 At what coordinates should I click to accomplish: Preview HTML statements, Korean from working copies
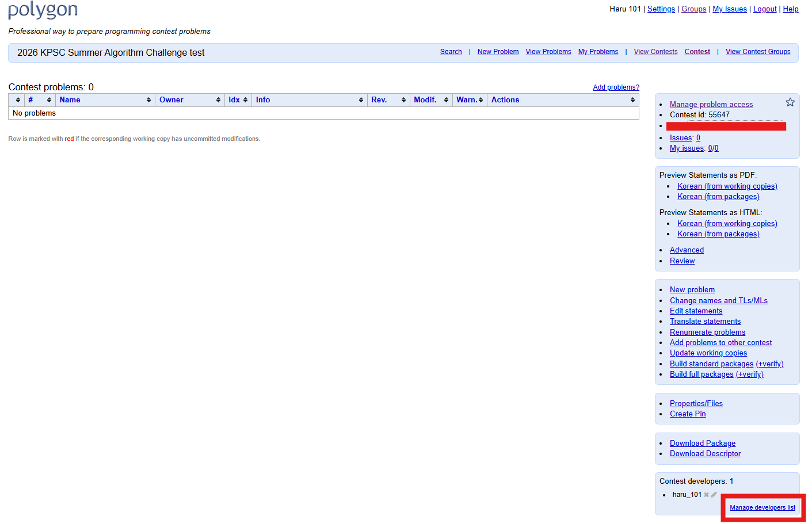coord(727,224)
